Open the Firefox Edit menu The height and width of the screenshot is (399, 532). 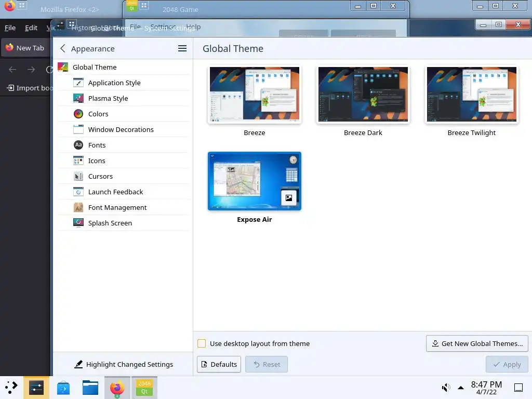(x=31, y=28)
